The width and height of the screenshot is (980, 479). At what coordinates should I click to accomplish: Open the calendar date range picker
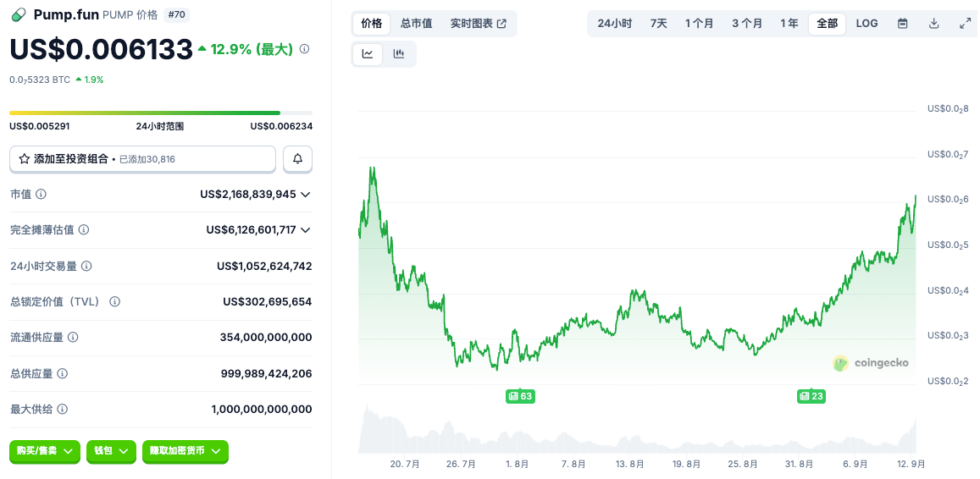903,24
